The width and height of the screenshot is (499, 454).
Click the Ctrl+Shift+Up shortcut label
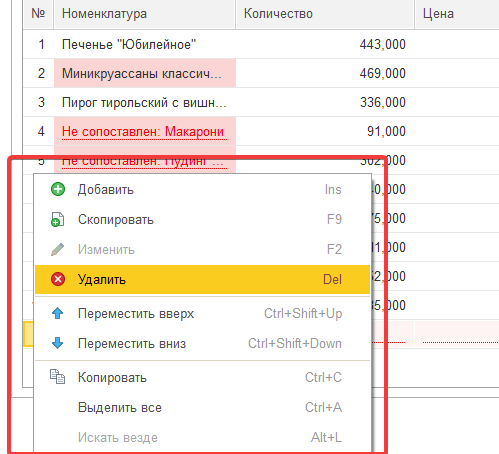(303, 314)
